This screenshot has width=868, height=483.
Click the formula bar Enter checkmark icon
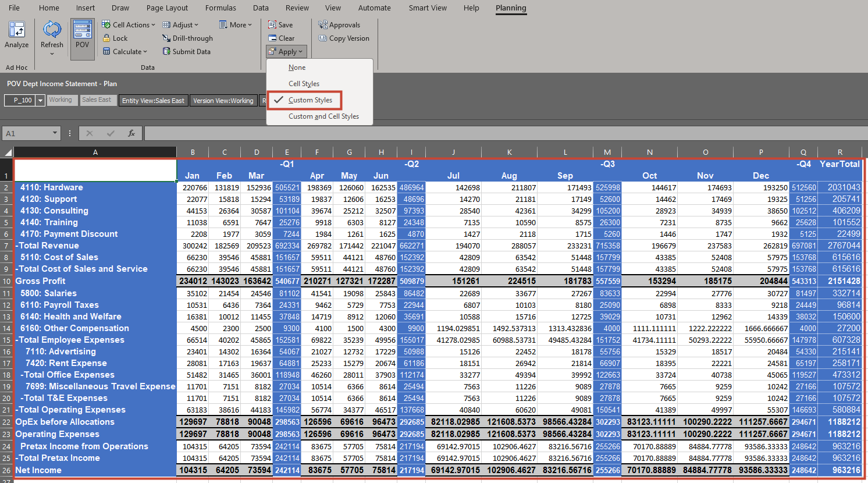[111, 133]
